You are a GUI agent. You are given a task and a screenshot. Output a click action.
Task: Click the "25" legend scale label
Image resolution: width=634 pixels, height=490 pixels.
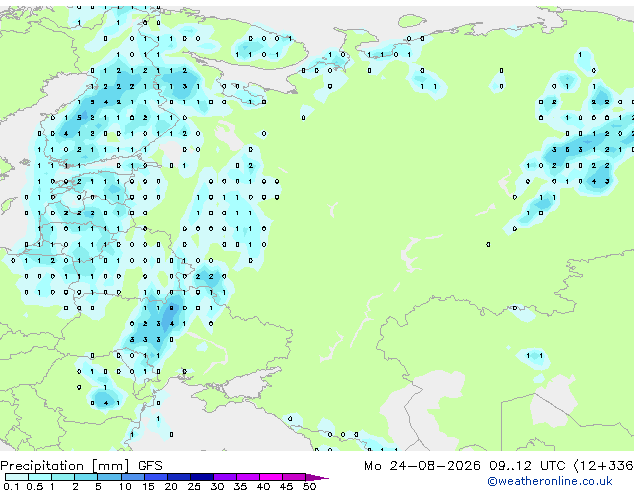pos(194,486)
